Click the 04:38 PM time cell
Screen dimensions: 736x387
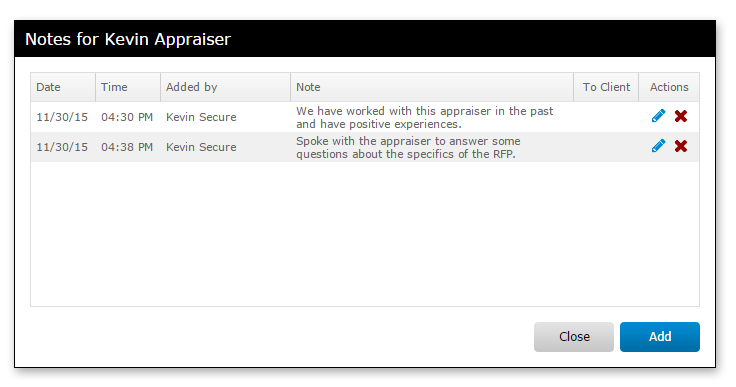tap(127, 147)
